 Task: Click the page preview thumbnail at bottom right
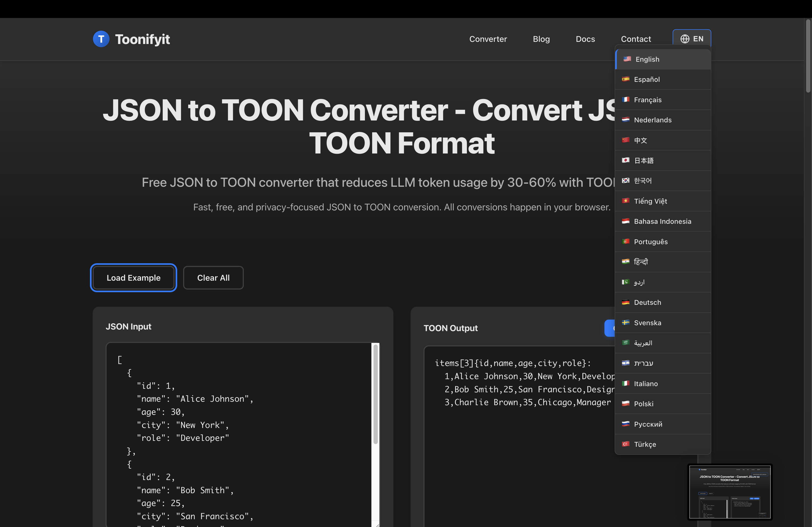click(730, 492)
